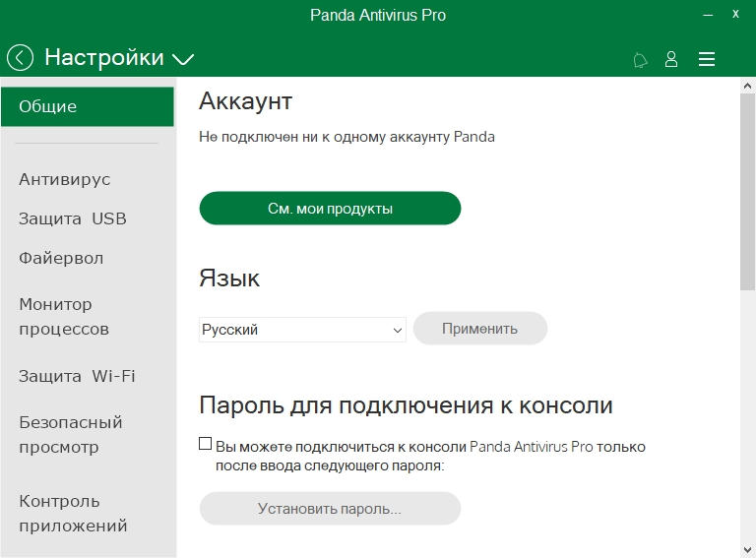Click the scrollbar down arrow

(747, 548)
